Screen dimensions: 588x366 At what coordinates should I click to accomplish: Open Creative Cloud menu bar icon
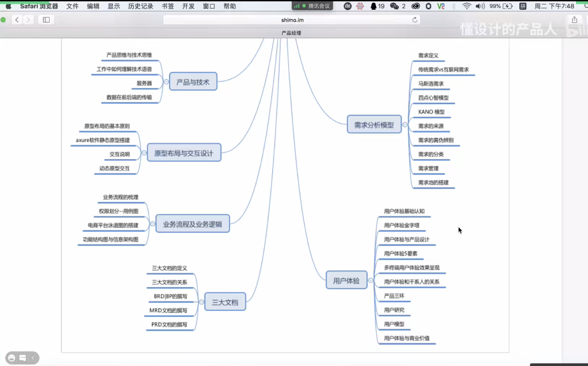(x=415, y=6)
